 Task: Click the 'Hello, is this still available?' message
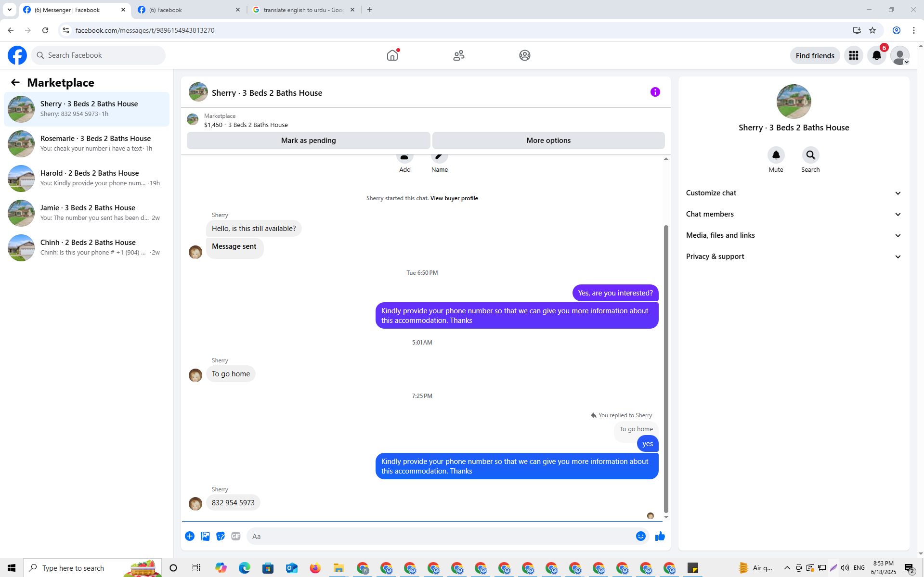[x=254, y=229]
